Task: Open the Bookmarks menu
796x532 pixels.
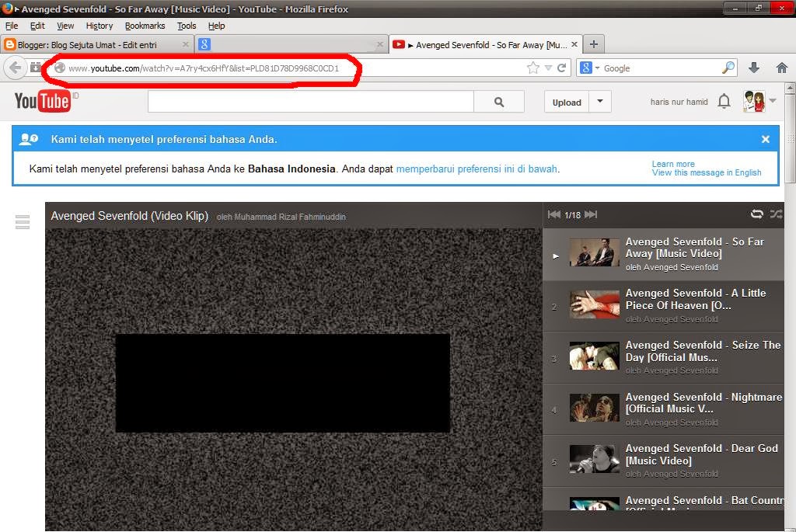Action: tap(145, 26)
